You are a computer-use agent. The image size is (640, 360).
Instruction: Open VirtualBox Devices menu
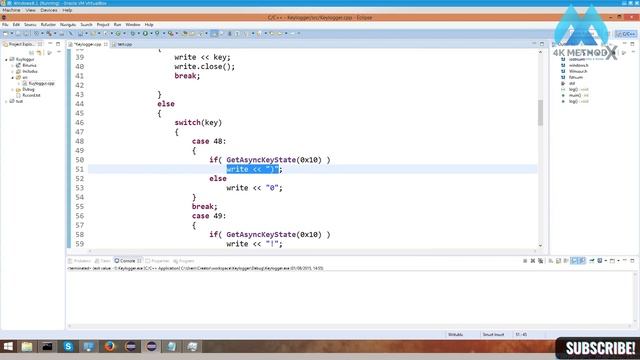49,10
